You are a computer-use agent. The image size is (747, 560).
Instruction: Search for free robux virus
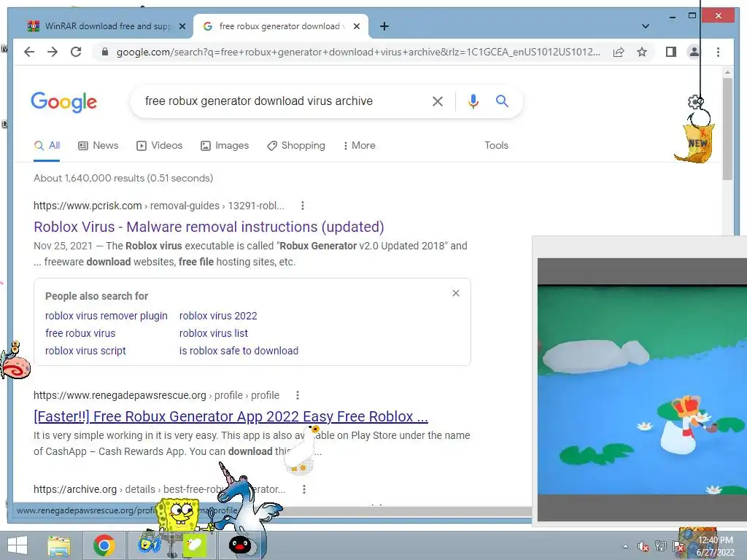pyautogui.click(x=80, y=333)
